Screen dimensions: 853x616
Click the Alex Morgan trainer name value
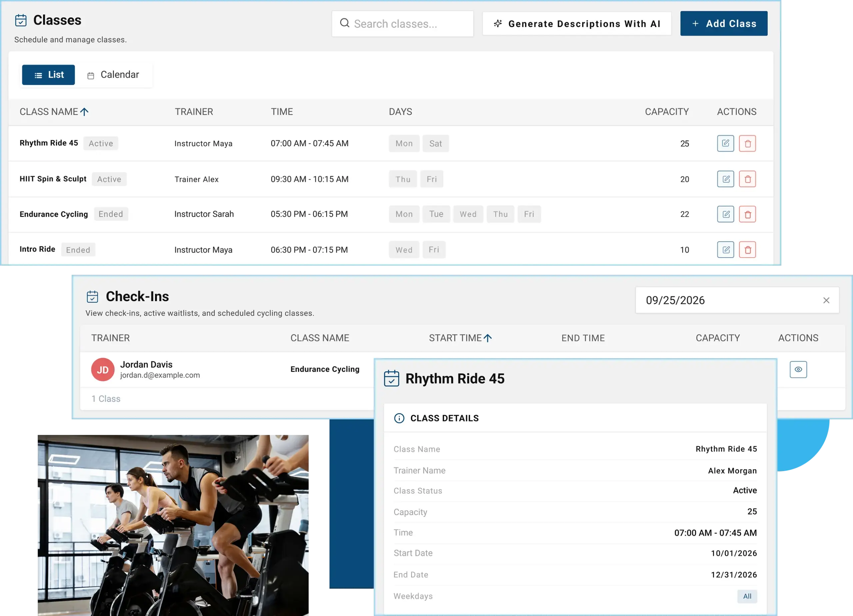pyautogui.click(x=732, y=471)
